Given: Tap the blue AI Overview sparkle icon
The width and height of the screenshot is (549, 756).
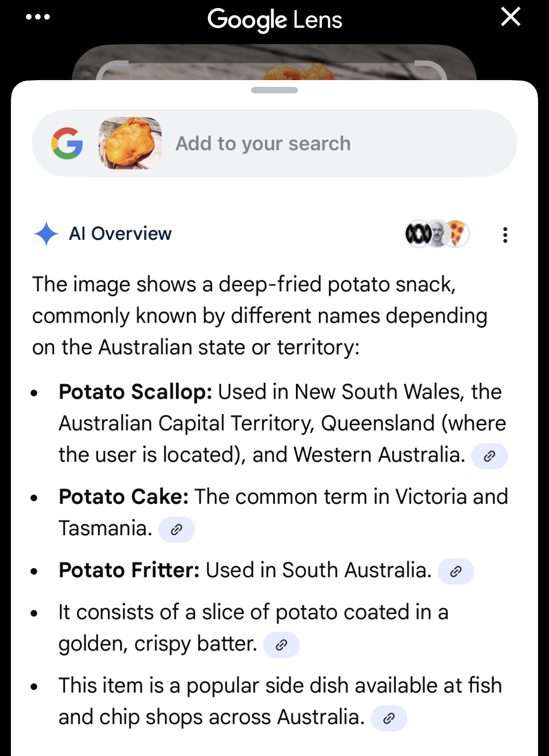Looking at the screenshot, I should [46, 233].
